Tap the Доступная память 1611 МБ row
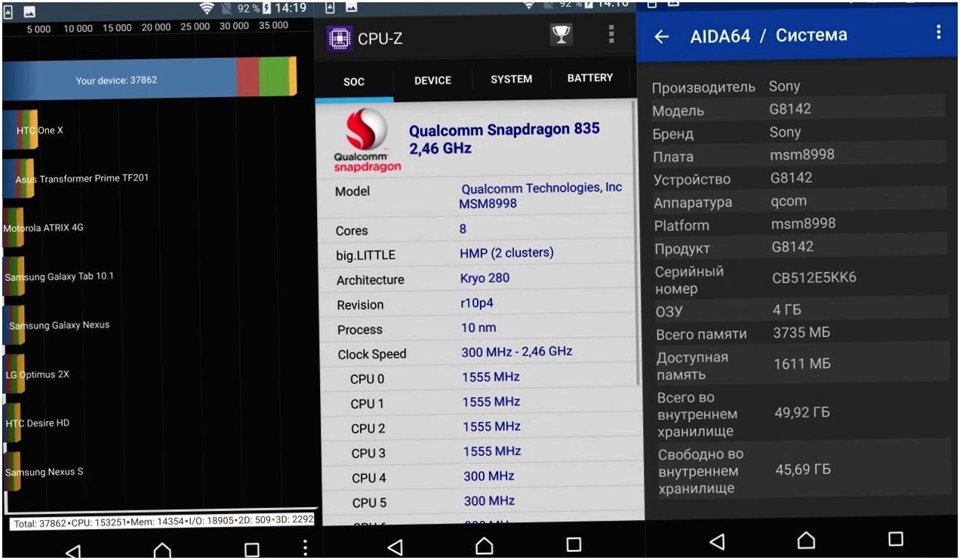The width and height of the screenshot is (960, 560). click(x=802, y=365)
